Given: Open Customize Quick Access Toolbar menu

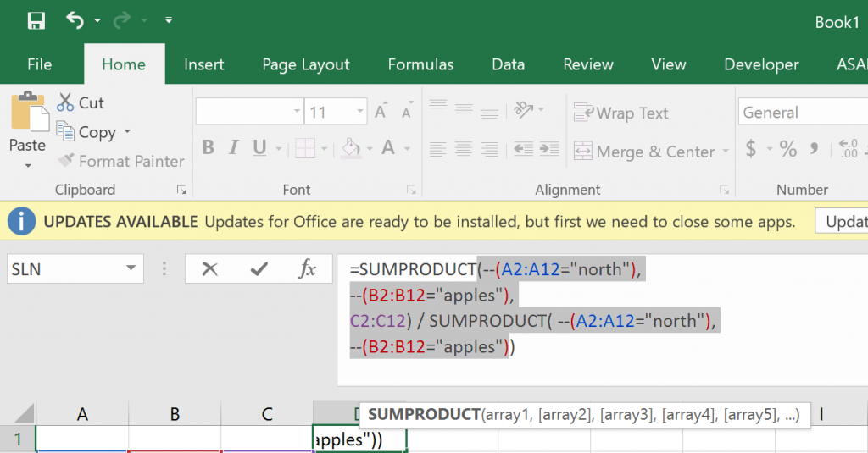Looking at the screenshot, I should pyautogui.click(x=169, y=20).
